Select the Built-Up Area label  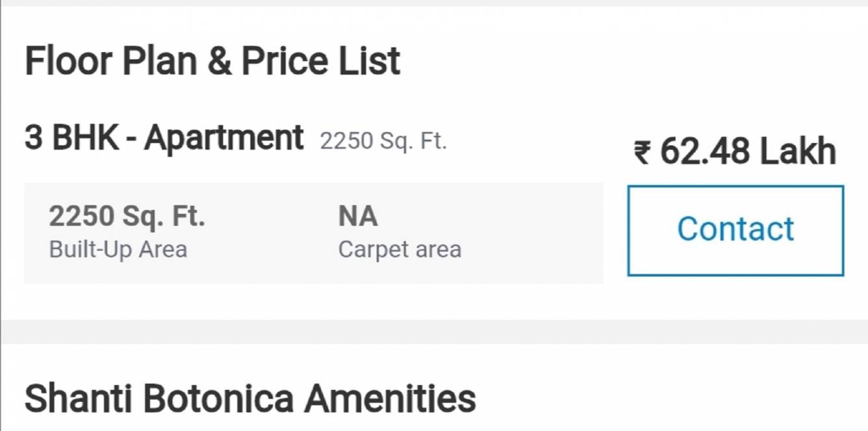pyautogui.click(x=118, y=250)
